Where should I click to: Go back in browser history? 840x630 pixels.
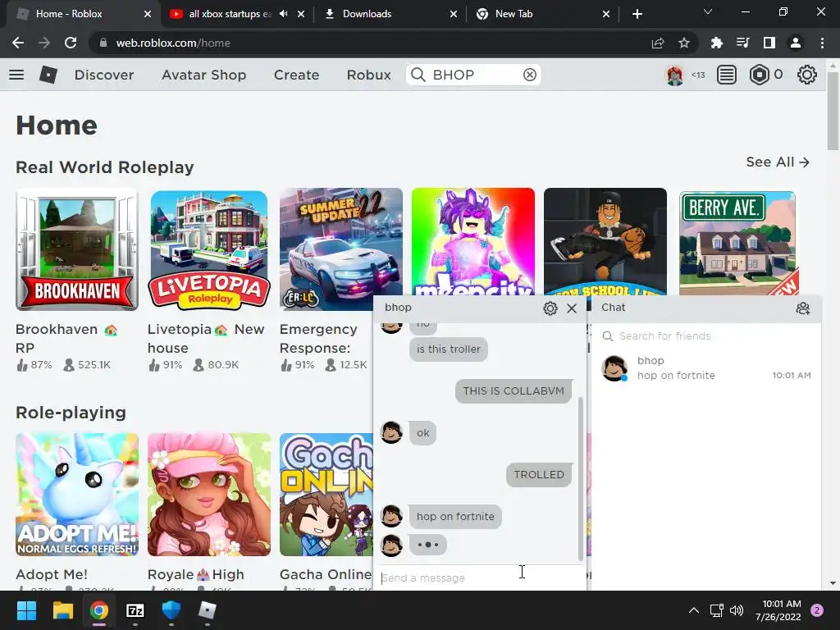click(18, 43)
